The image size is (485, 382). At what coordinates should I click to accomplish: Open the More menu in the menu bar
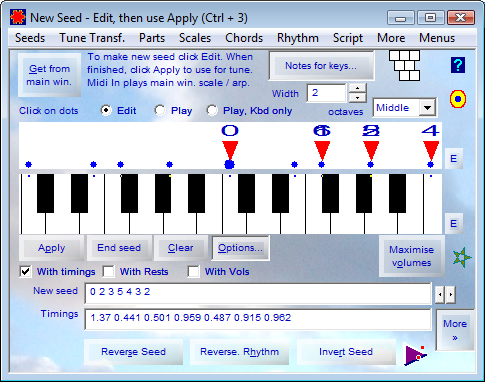(391, 38)
